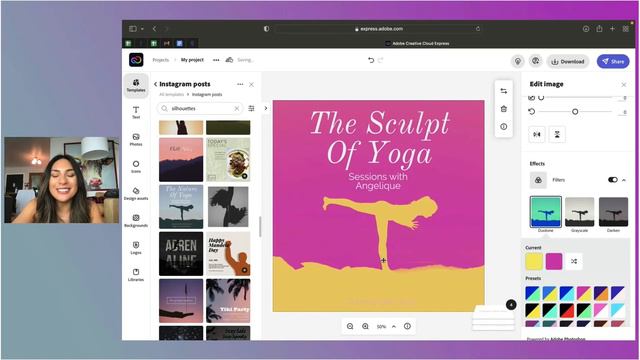Image resolution: width=640 pixels, height=360 pixels.
Task: Expand the zoom percentage menu chevron
Action: (x=394, y=326)
